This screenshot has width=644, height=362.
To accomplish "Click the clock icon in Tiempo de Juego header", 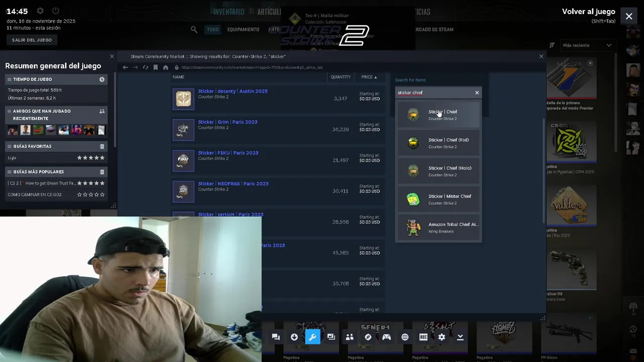I will click(102, 79).
